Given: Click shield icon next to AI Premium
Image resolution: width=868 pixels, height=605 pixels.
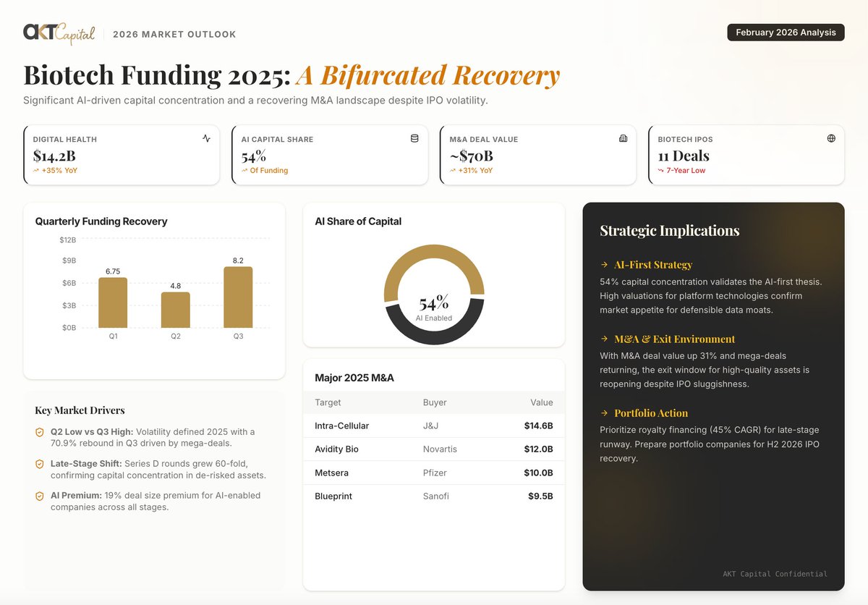Looking at the screenshot, I should (x=40, y=496).
